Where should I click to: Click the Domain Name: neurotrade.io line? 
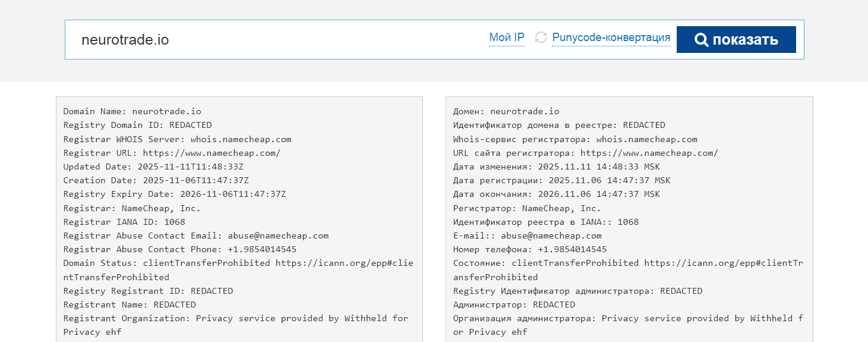tap(132, 111)
